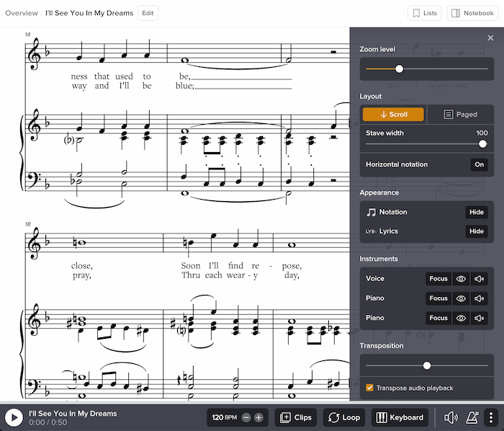
Task: Toggle Horizontal notation On button
Action: tap(479, 164)
